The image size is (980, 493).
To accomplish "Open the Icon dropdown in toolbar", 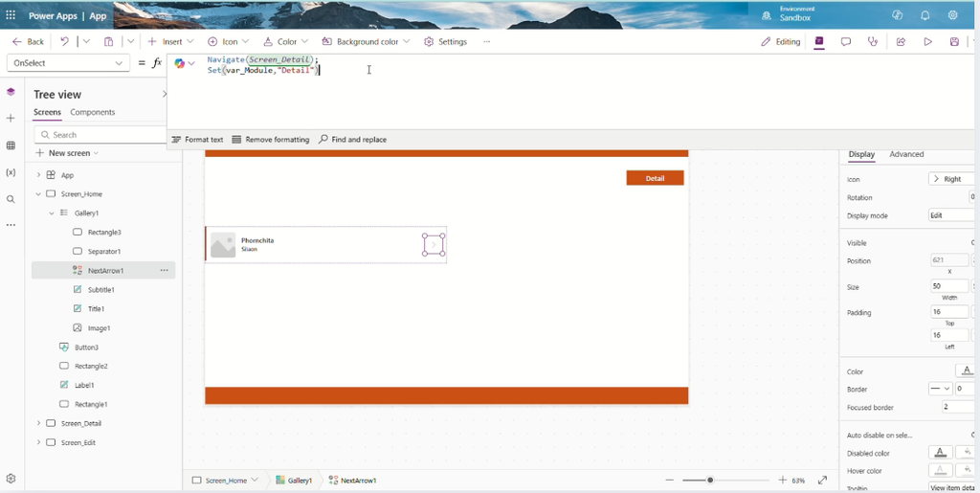I will coord(228,42).
